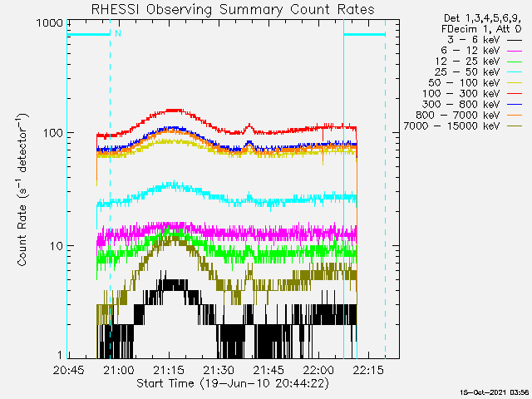Viewport: 532px width, 399px height.
Task: Click the '6 - 12 keV' legend label
Action: pyautogui.click(x=470, y=51)
